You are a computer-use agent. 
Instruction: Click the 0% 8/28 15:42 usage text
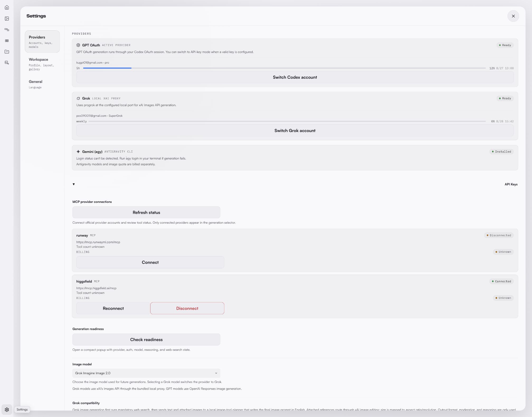point(502,121)
